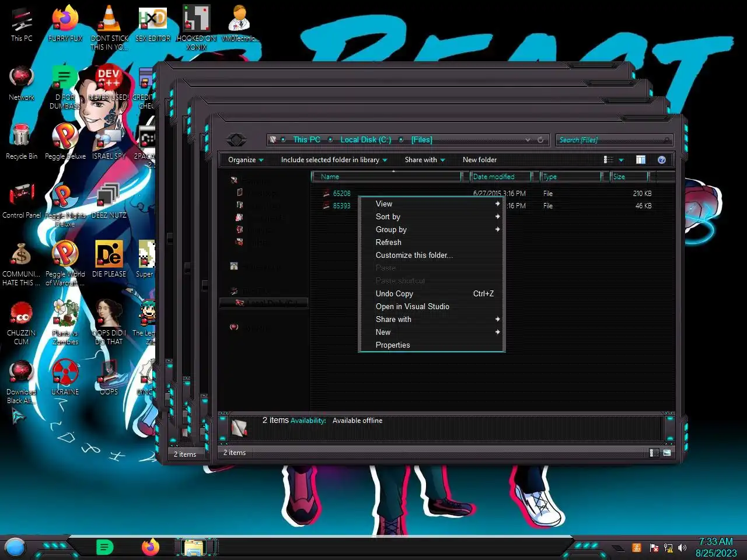Open Properties from the context menu
This screenshot has width=747, height=560.
point(432,345)
